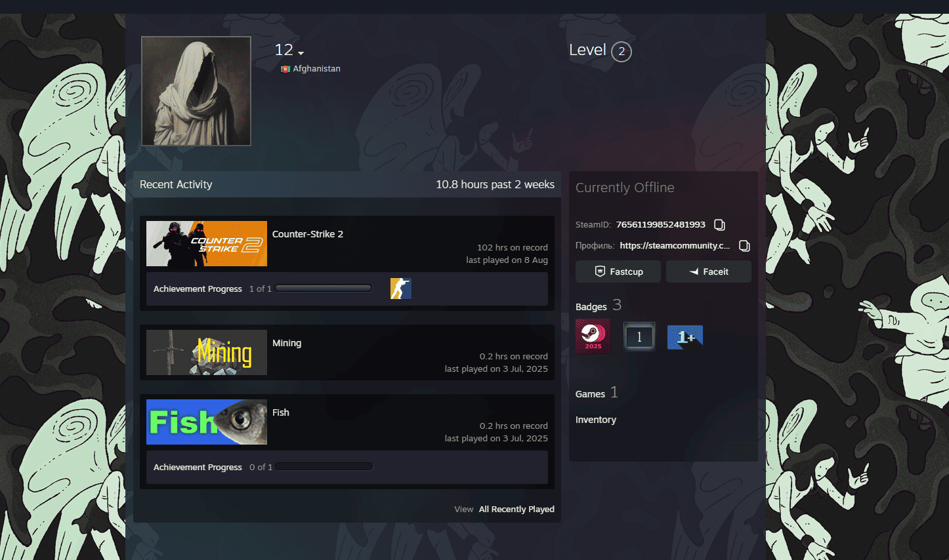Open the blue '1+' game collector badge
The height and width of the screenshot is (560, 949).
685,337
